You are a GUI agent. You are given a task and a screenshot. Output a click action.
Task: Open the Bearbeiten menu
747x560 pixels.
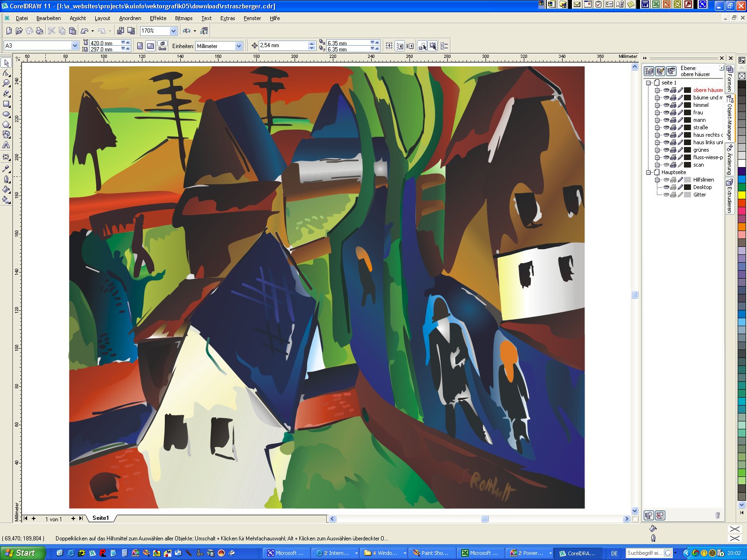tap(49, 18)
